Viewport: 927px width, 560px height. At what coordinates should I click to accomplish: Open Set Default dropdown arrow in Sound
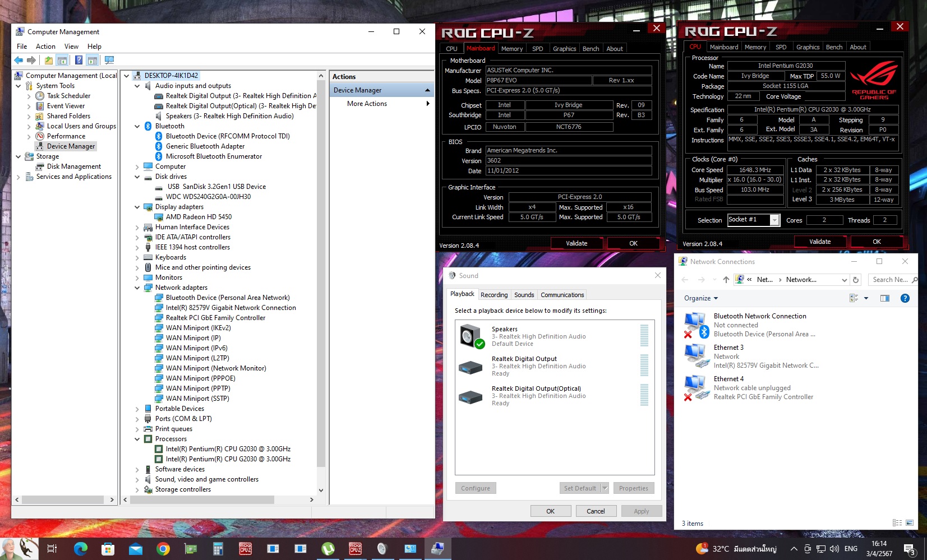[x=605, y=488]
